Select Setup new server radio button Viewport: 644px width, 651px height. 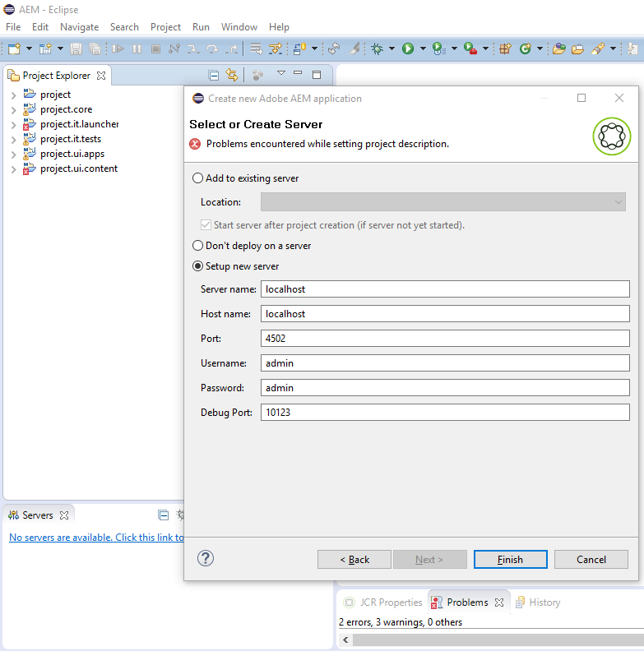point(197,266)
